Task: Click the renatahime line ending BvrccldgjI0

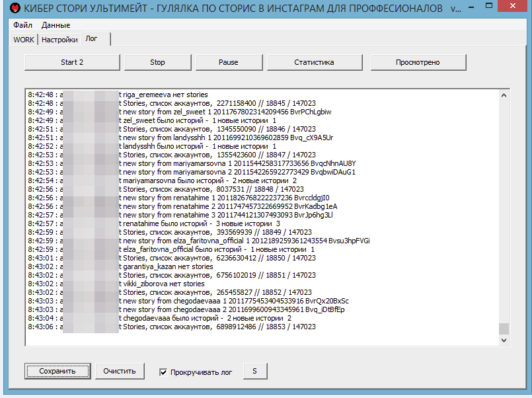Action: (x=178, y=198)
